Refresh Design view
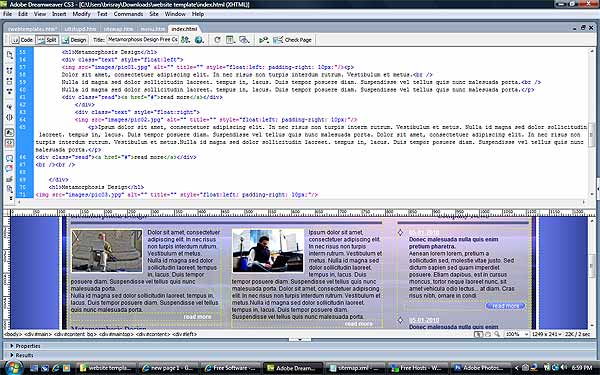The image size is (600, 375). pyautogui.click(x=217, y=40)
